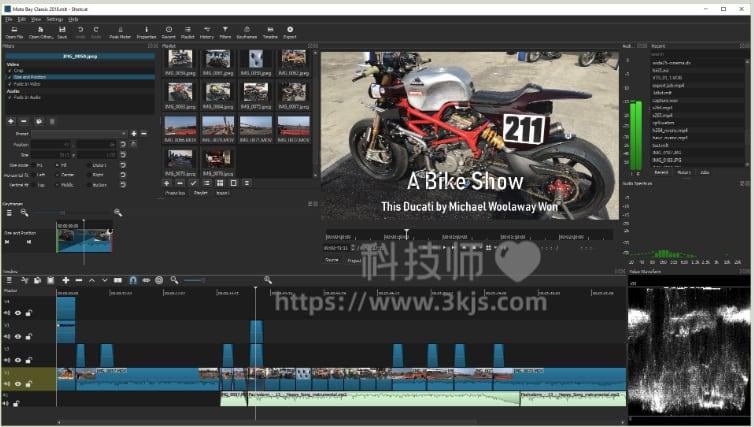Adjust the keyframes zoom slider
The image size is (754, 427).
click(63, 213)
